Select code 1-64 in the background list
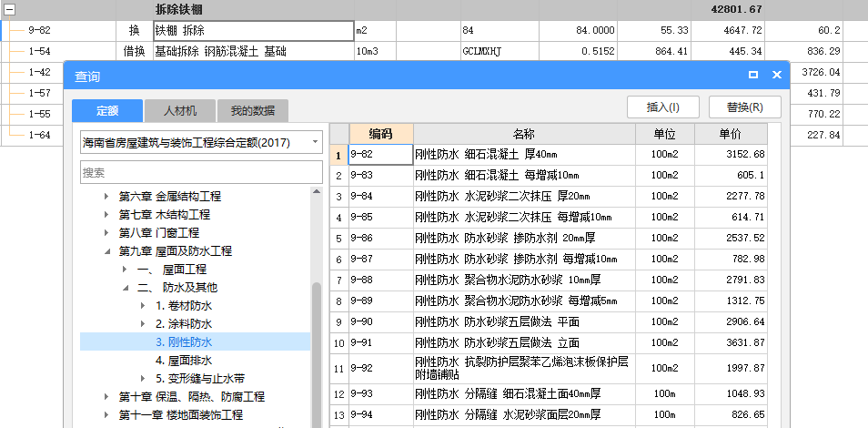The height and width of the screenshot is (428, 868). coord(39,135)
